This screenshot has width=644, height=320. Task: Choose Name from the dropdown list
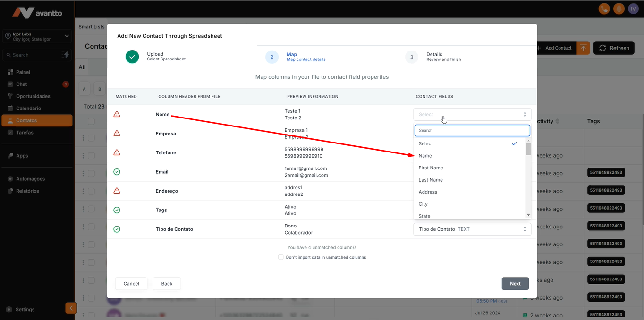point(425,156)
